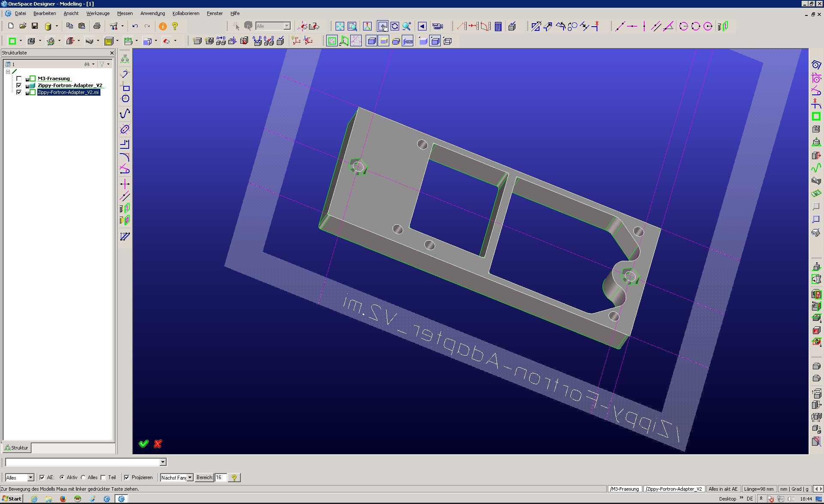
Task: Click the Bereich value input field
Action: tap(220, 477)
